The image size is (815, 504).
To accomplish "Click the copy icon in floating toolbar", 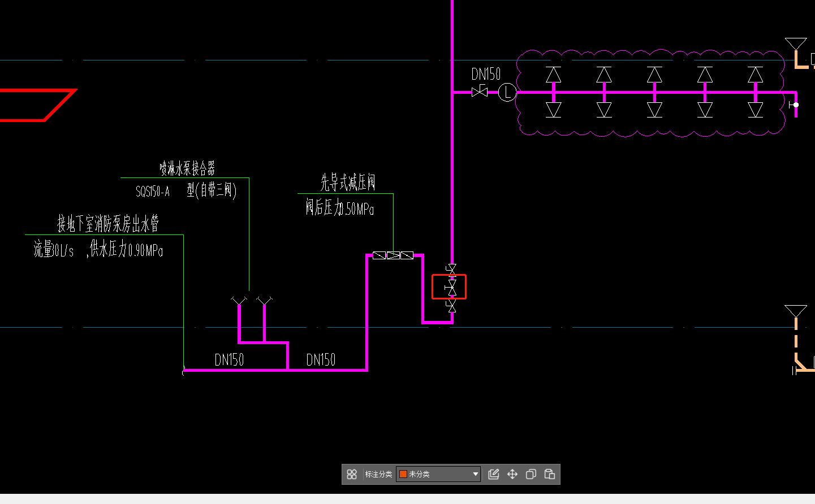I will tap(531, 474).
